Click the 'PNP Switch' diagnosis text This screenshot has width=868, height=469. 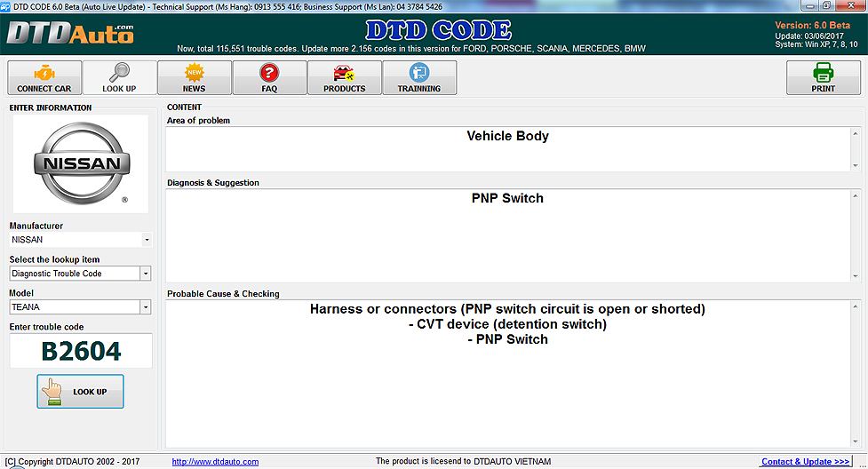point(507,198)
